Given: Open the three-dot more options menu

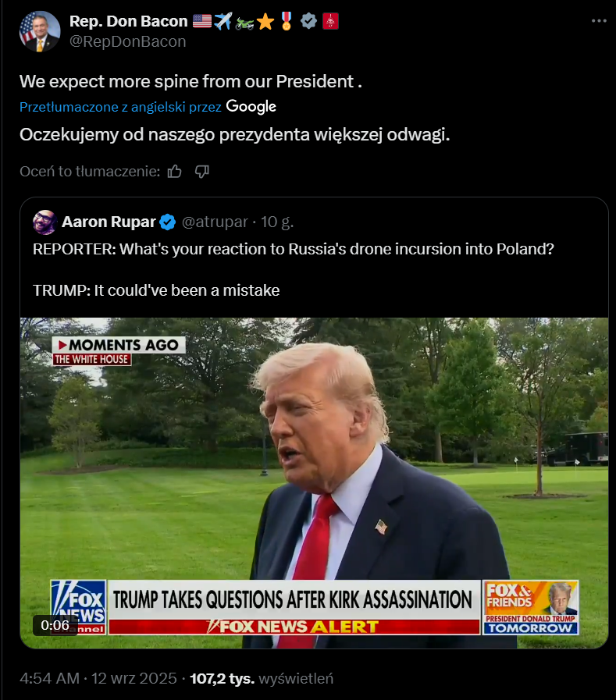Looking at the screenshot, I should click(x=599, y=21).
